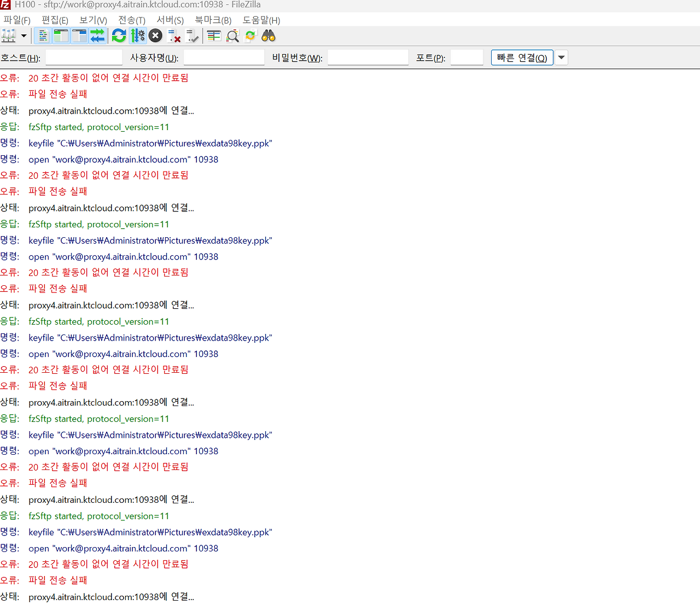
Task: Expand the Site Manager dropdown arrow
Action: 24,36
